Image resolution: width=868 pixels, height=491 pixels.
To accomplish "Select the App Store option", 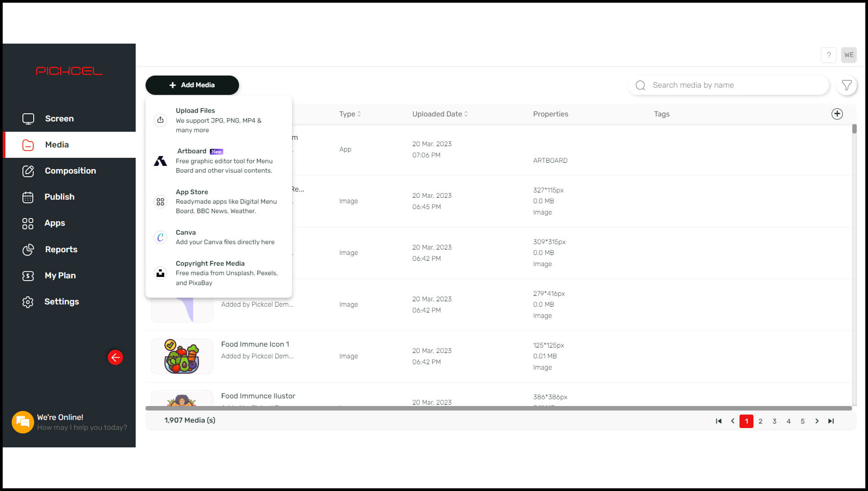I will pyautogui.click(x=219, y=201).
